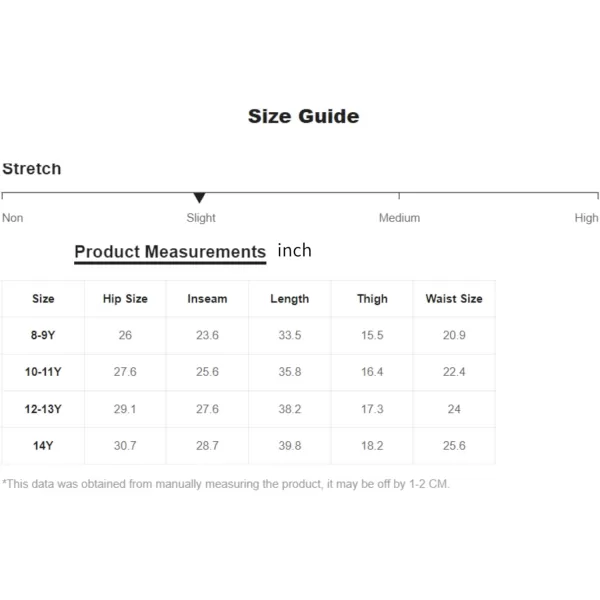600x600 pixels.
Task: Select the 12-13Y size row label
Action: click(43, 409)
